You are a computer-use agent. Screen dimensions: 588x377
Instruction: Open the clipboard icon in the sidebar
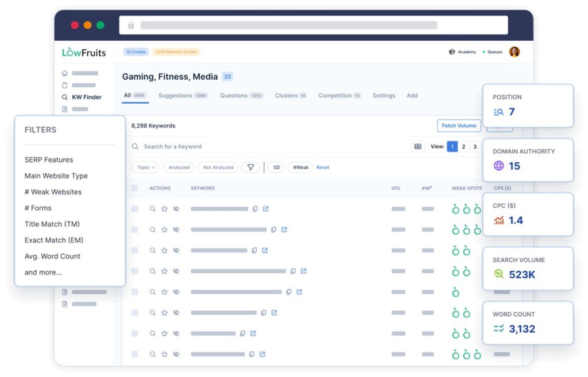click(64, 85)
